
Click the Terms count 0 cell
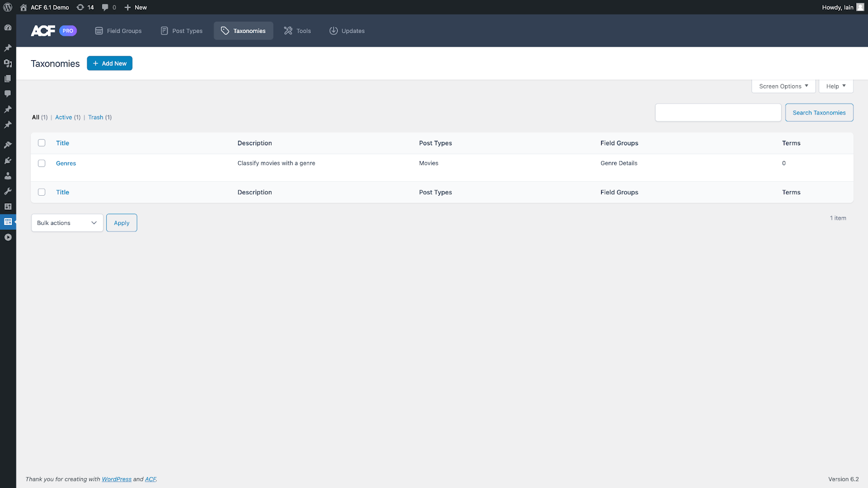click(784, 163)
